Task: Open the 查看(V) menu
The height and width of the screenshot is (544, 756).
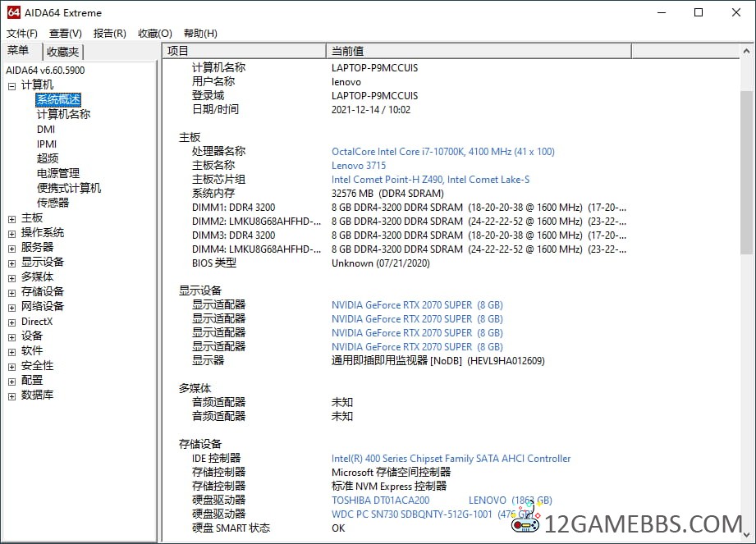Action: point(66,34)
